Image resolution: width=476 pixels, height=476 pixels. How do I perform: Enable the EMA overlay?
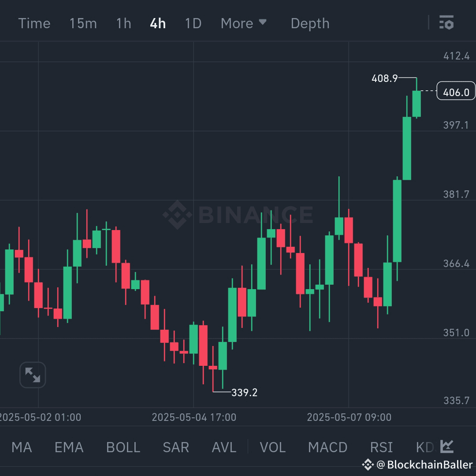(69, 447)
